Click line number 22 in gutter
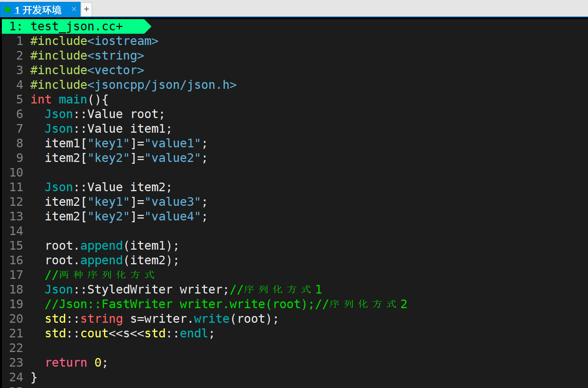 coord(16,348)
